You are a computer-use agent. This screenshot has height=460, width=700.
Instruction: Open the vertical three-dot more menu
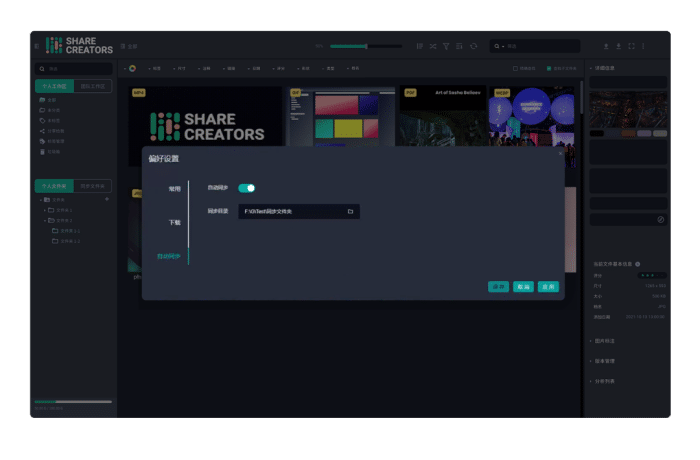tap(643, 46)
